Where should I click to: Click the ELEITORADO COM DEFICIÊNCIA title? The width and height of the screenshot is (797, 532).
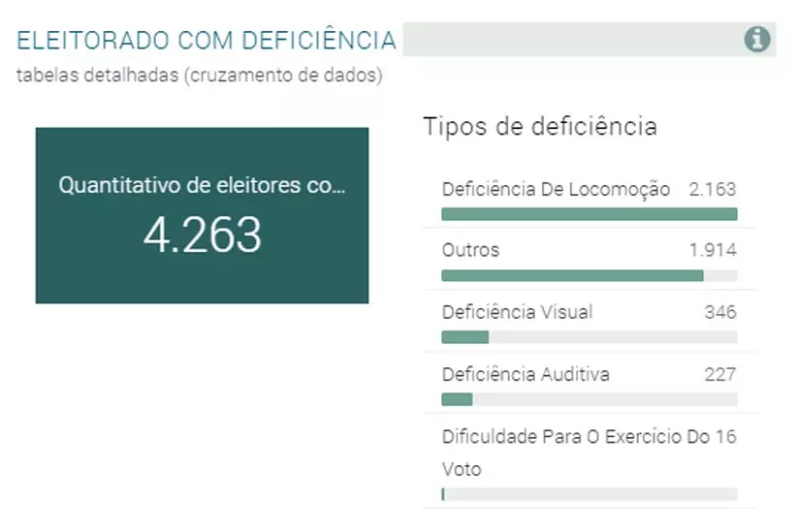[x=207, y=41]
